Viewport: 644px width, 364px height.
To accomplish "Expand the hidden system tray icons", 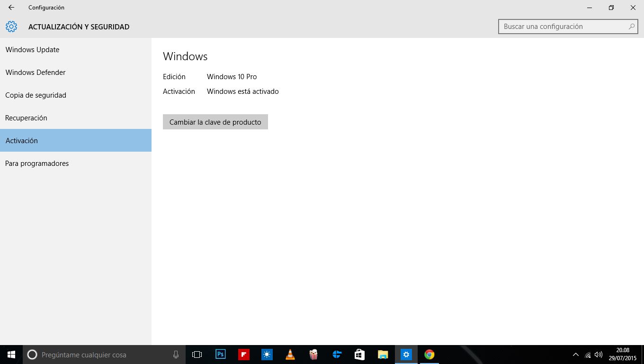I will (x=576, y=355).
